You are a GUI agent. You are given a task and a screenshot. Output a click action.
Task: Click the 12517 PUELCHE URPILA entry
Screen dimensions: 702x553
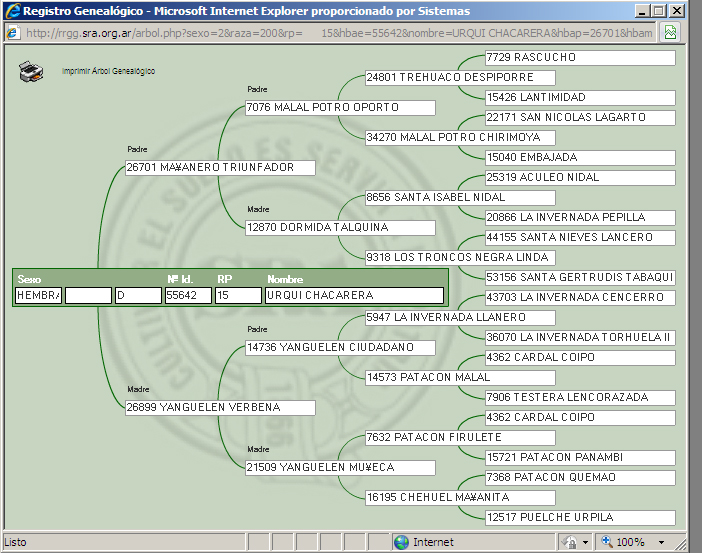click(579, 518)
